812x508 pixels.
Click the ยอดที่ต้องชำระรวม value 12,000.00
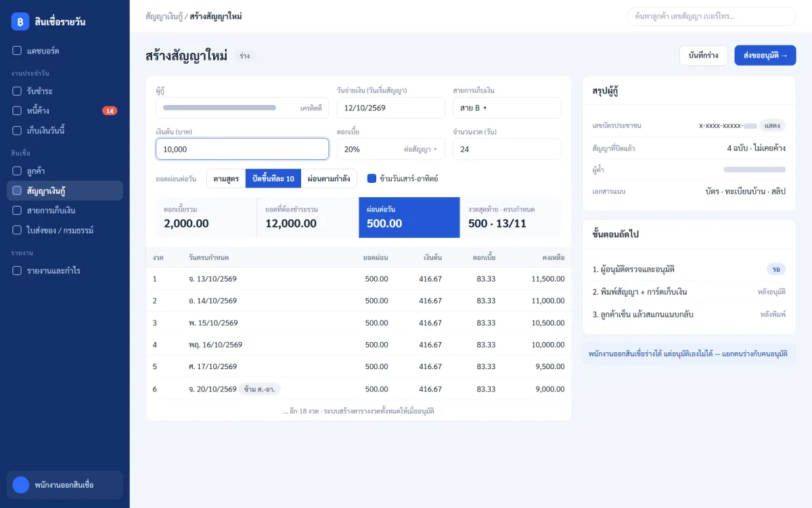pyautogui.click(x=291, y=224)
